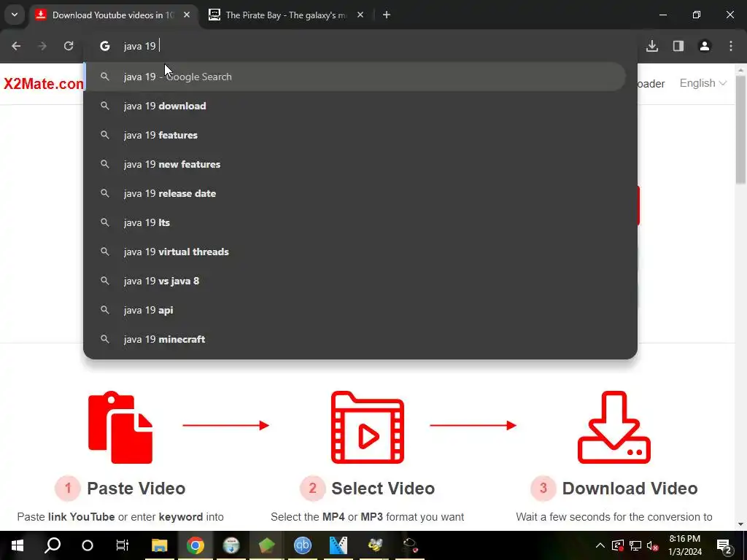The image size is (747, 560).
Task: Show hidden system tray icons
Action: [600, 545]
